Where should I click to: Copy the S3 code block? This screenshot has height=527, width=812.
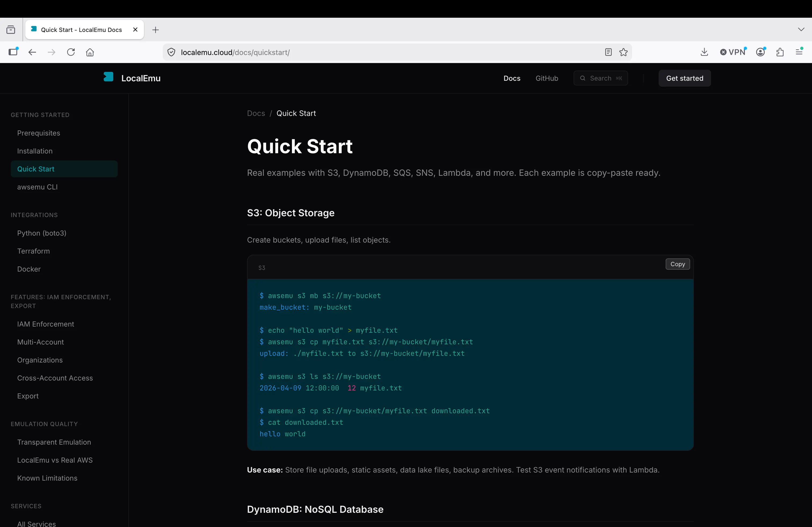(x=677, y=264)
